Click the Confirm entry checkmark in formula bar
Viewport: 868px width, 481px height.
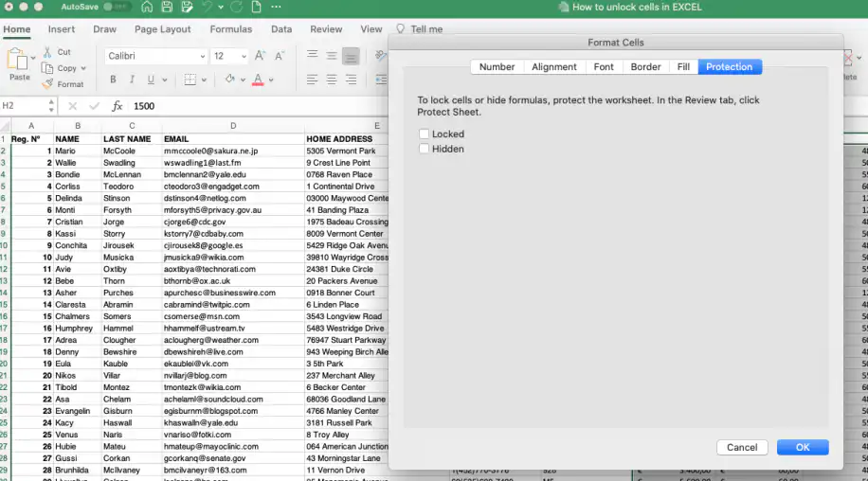(94, 106)
